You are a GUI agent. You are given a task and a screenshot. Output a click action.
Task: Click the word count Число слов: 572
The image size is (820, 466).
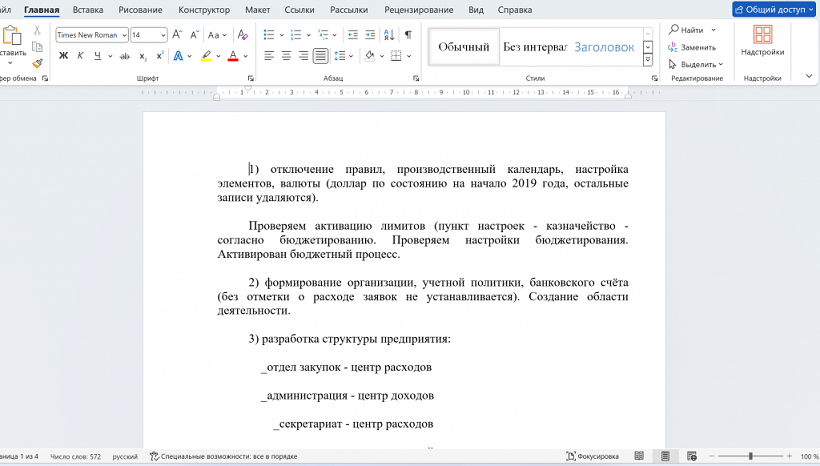(76, 456)
